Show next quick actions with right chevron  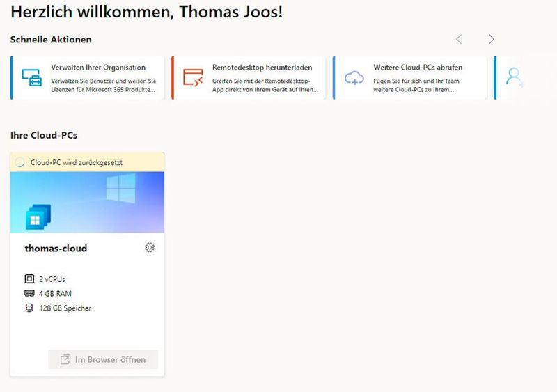click(x=492, y=39)
